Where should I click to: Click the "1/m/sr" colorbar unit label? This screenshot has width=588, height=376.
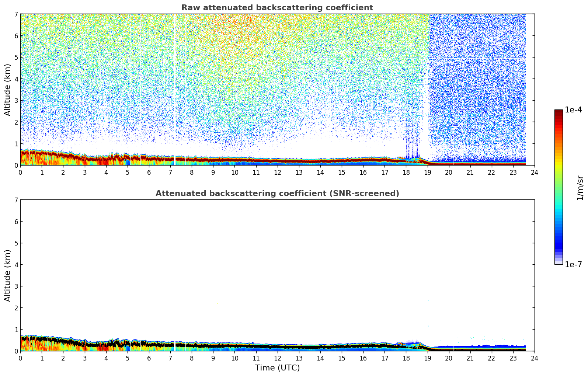(x=580, y=188)
